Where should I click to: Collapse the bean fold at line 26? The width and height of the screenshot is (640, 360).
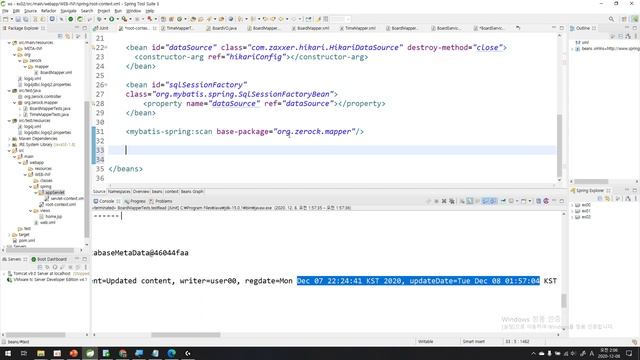[107, 85]
